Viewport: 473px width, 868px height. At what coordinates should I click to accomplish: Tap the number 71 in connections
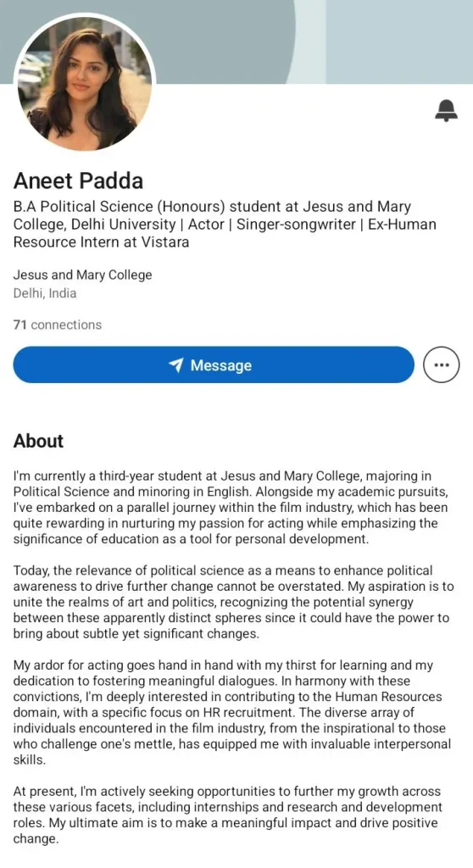coord(20,325)
